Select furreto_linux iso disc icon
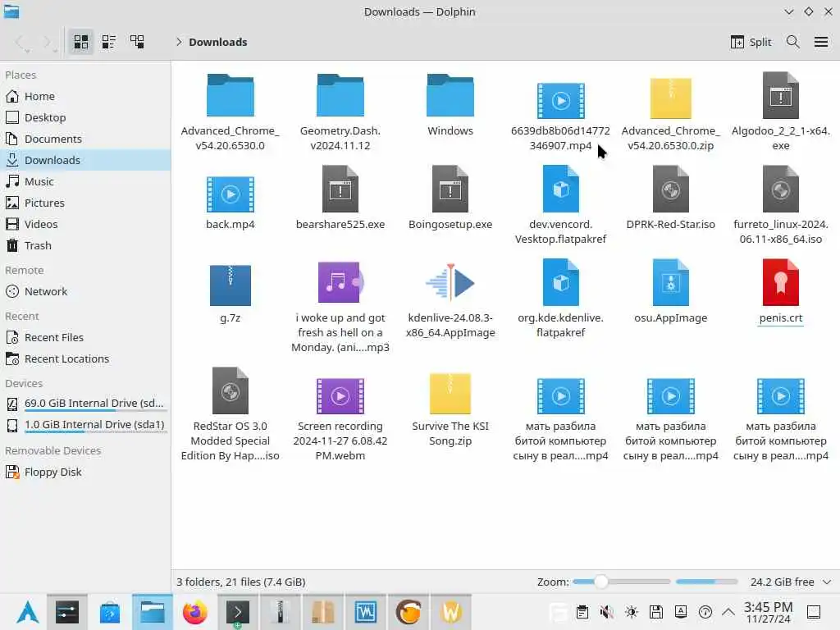 pos(781,189)
